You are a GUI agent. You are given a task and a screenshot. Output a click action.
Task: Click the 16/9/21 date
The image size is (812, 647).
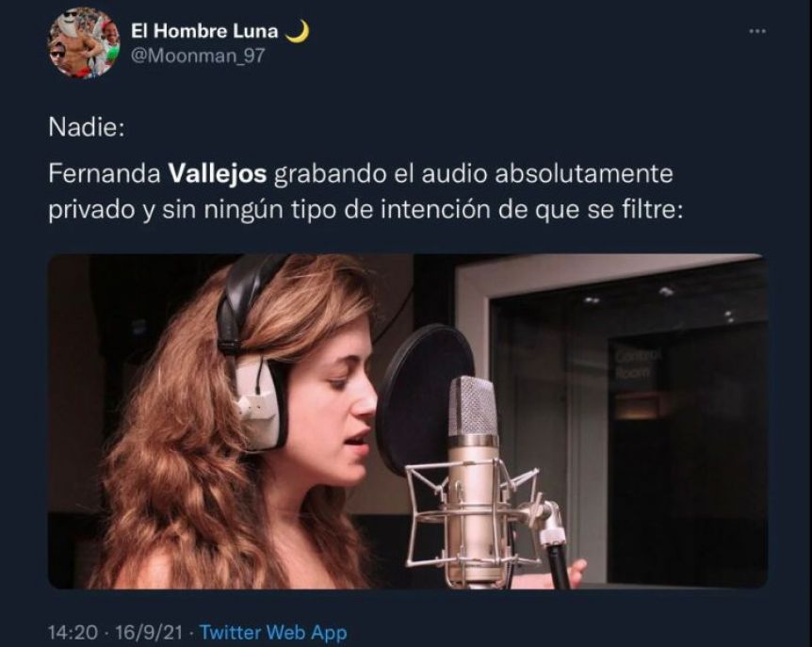(x=149, y=633)
